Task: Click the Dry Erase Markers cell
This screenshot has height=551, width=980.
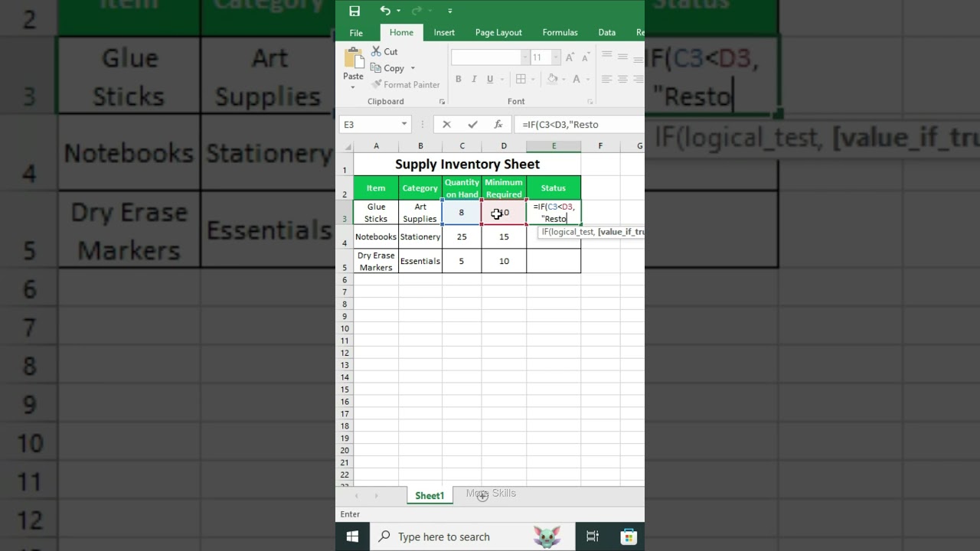Action: (376, 261)
